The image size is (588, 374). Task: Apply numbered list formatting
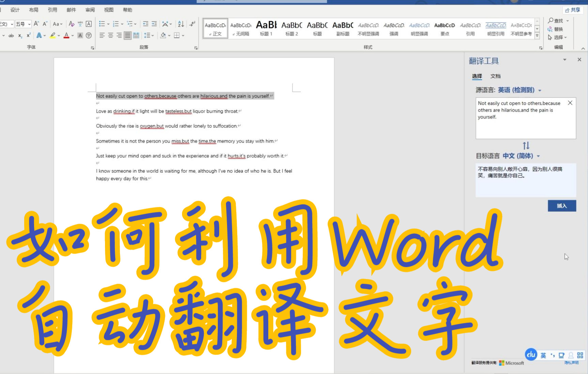(x=116, y=24)
